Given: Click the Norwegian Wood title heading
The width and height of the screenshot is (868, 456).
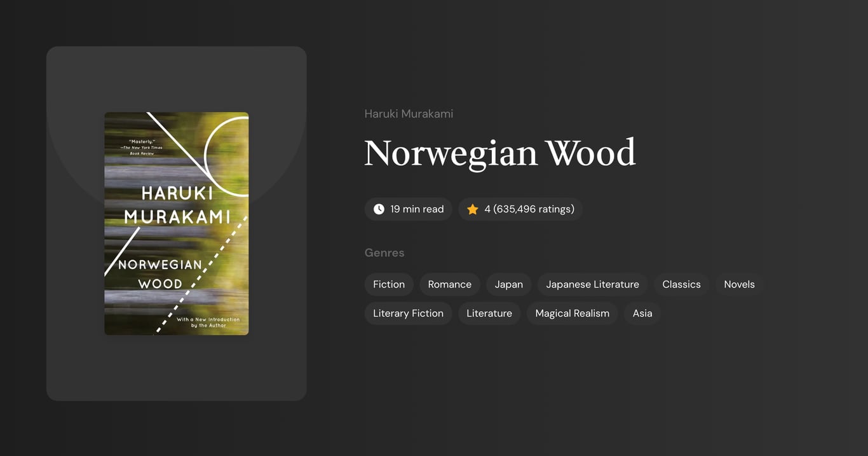Looking at the screenshot, I should (500, 153).
